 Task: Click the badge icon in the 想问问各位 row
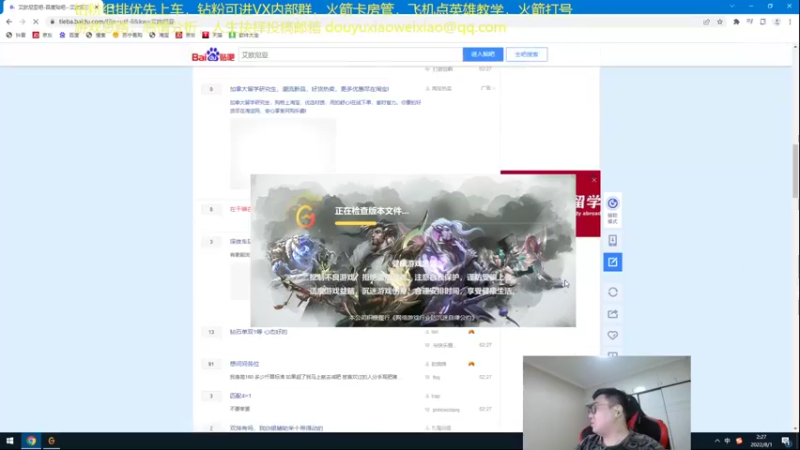471,364
